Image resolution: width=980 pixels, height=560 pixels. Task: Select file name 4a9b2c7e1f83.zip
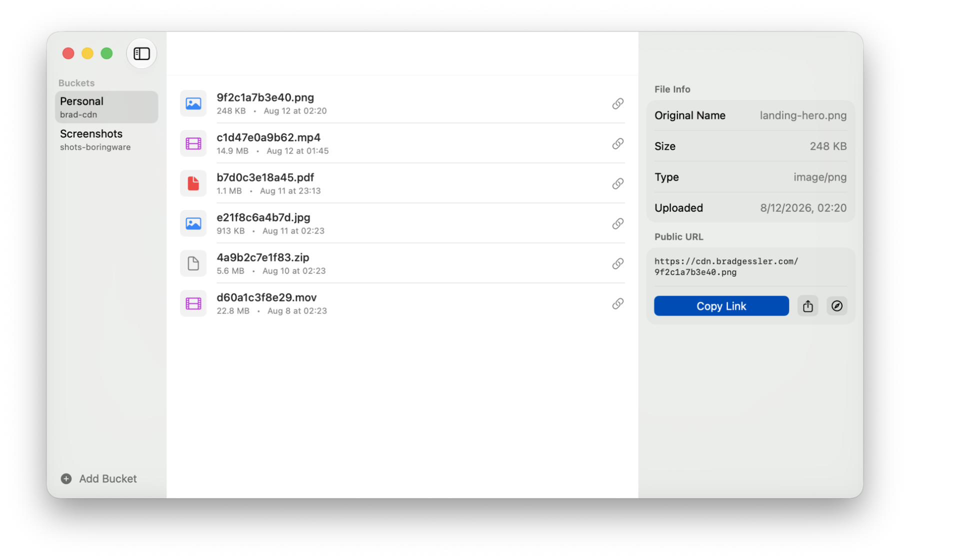pos(262,257)
